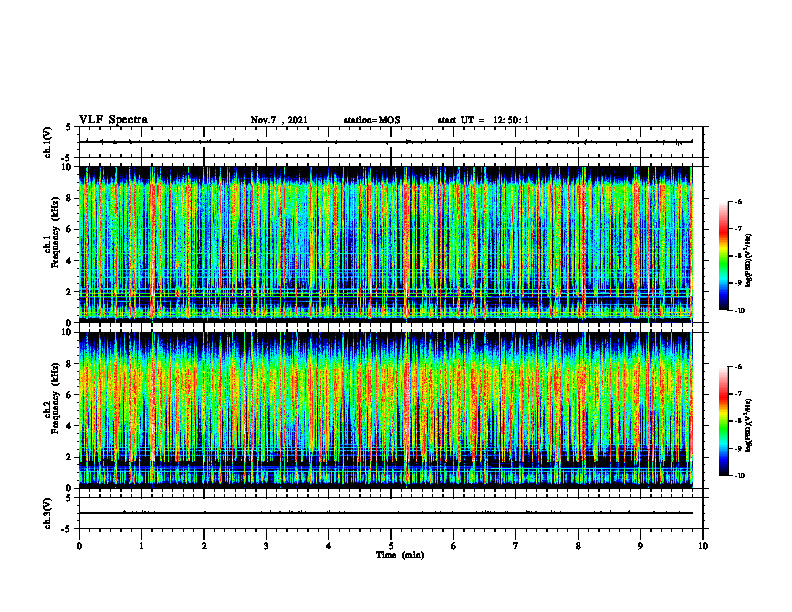Select the "start UT = 12:50: 1" text
The image size is (792, 612).
coord(483,120)
